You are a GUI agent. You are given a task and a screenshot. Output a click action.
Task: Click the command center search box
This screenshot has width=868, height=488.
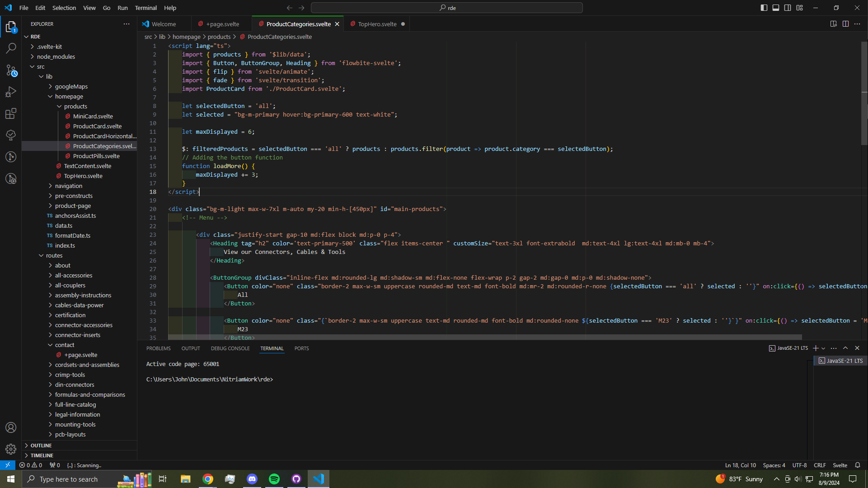[447, 8]
